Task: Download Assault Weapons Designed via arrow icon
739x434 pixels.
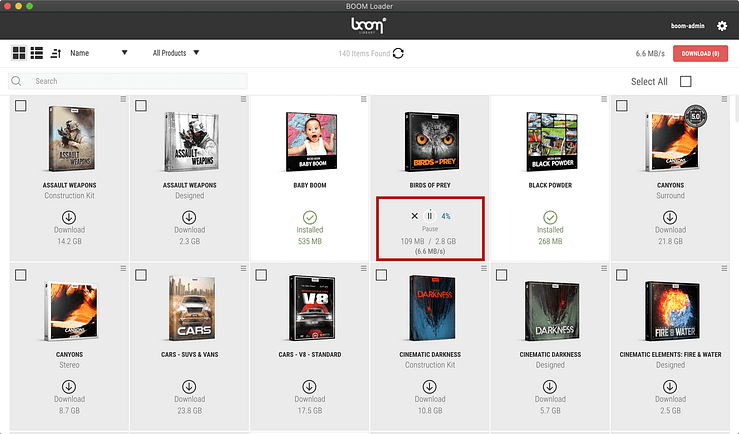Action: click(189, 217)
